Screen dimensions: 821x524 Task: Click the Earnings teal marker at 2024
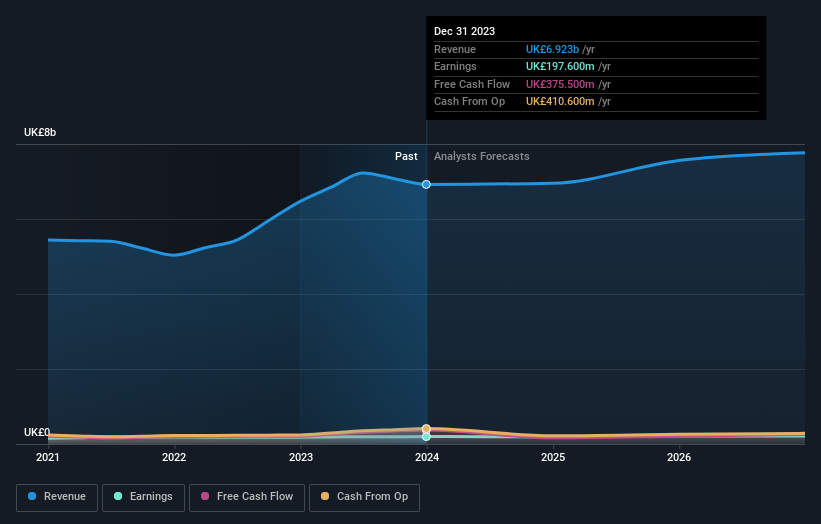[426, 437]
